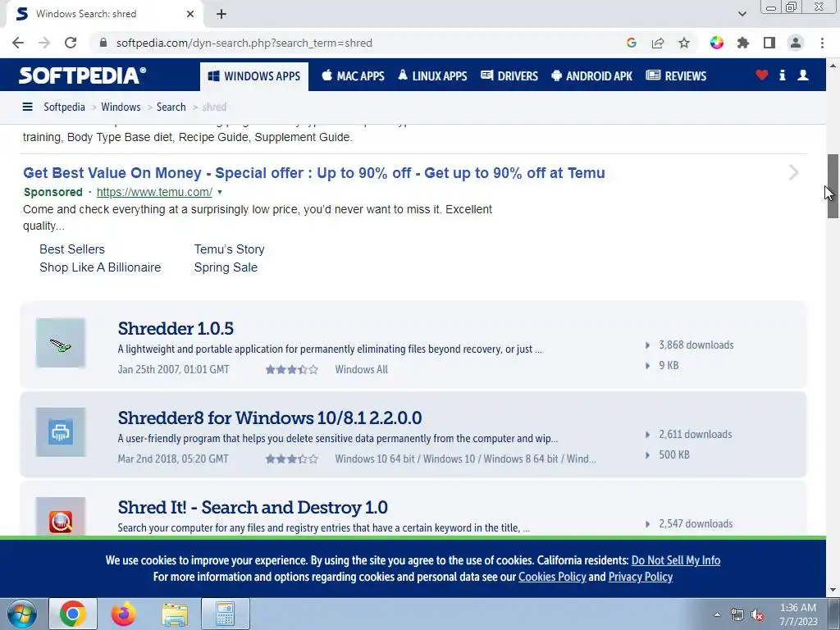The height and width of the screenshot is (630, 840).
Task: Open Shredder8 for Windows 10/8.1 title
Action: pyautogui.click(x=269, y=418)
